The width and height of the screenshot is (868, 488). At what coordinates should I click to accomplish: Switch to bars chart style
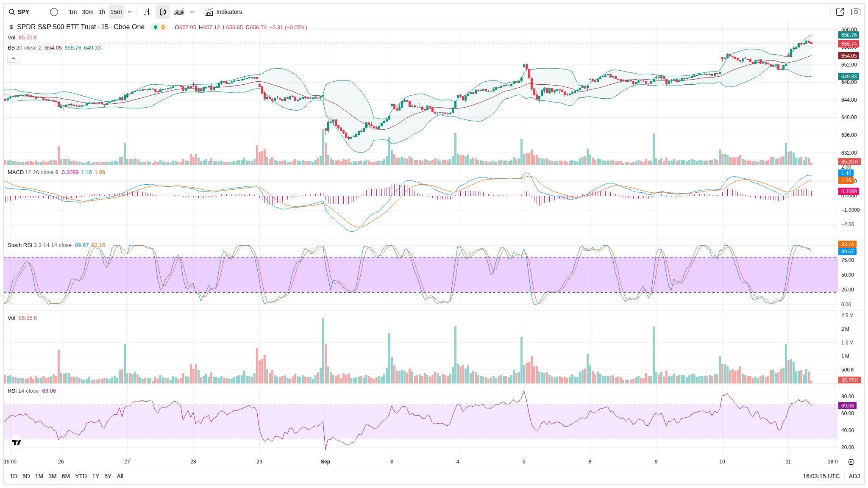coord(147,12)
